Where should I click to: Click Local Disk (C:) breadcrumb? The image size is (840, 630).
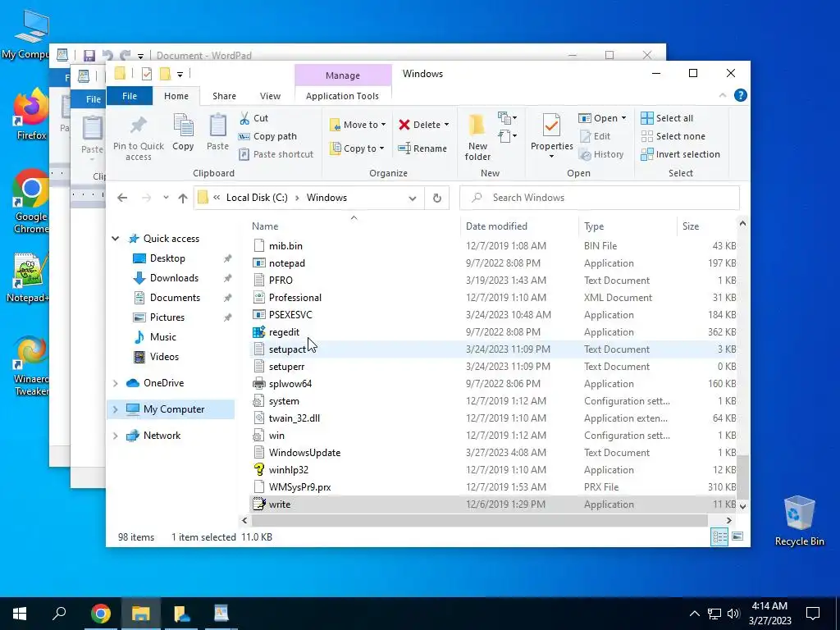pos(257,198)
